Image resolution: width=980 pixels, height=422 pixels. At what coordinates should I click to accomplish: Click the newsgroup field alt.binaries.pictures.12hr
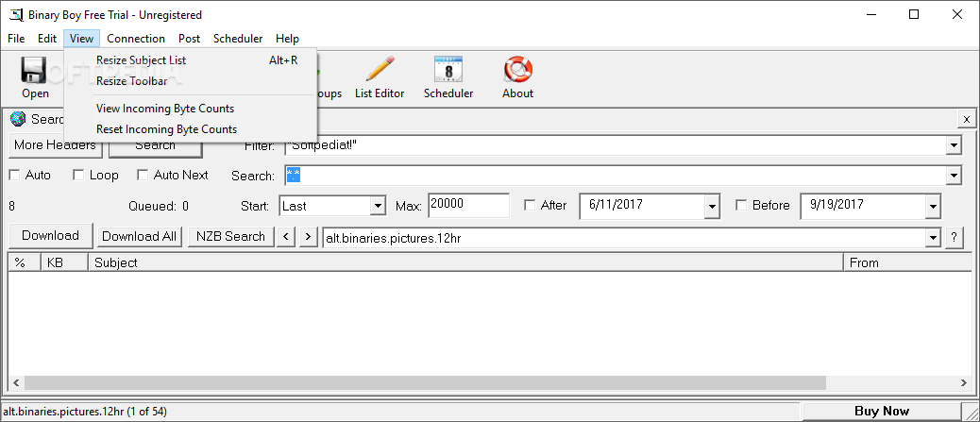pos(624,238)
